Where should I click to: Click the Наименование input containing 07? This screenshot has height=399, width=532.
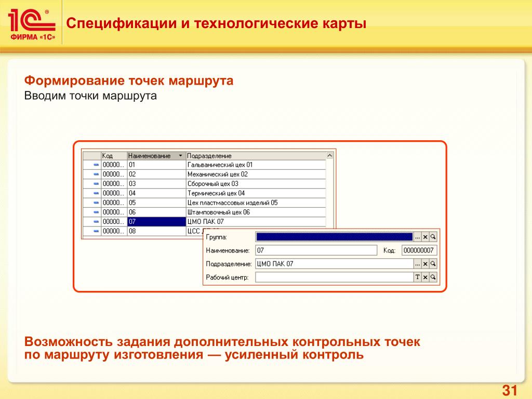[x=316, y=250]
